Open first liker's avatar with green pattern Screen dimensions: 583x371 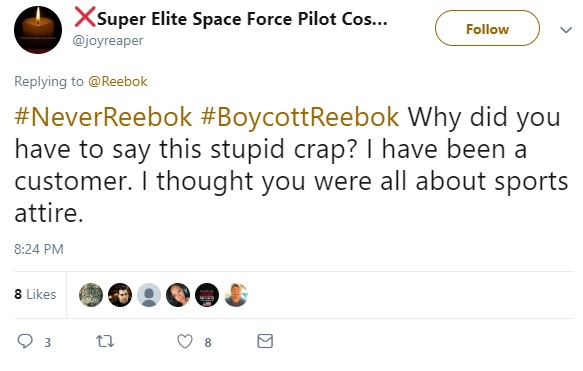coord(91,295)
